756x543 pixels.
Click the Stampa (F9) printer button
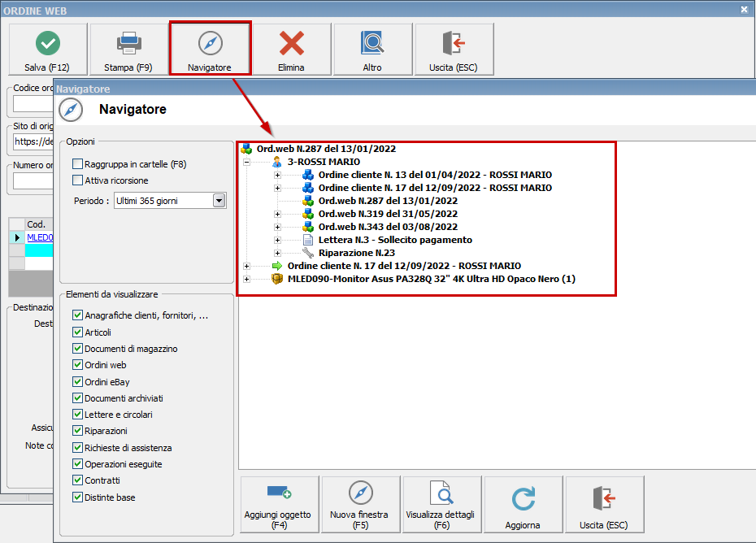point(128,50)
